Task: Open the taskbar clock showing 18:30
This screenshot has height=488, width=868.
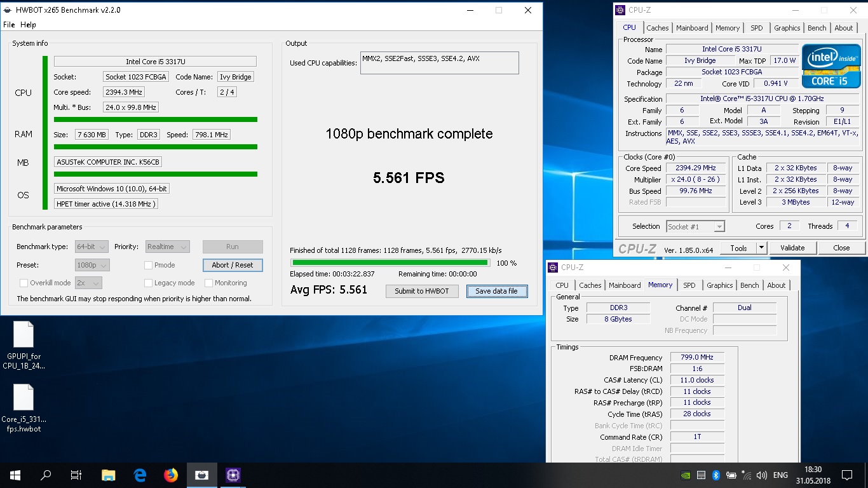Action: pos(813,475)
